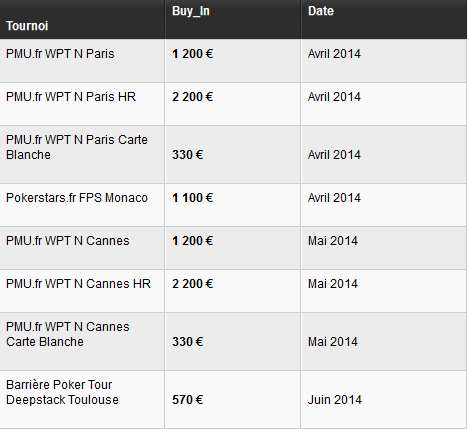Click 330 € buy-in for Cannes Carte Blanche
This screenshot has height=429, width=469.
click(x=187, y=342)
